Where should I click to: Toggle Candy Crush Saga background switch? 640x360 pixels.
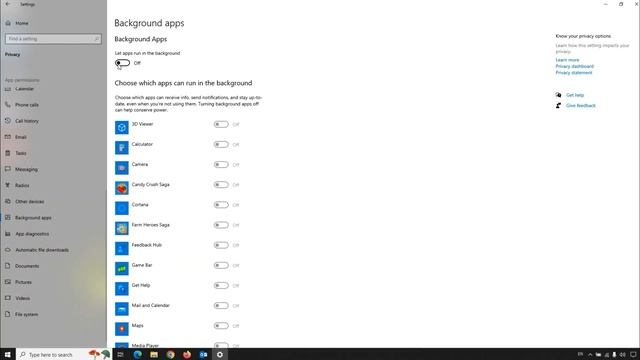[x=221, y=184]
